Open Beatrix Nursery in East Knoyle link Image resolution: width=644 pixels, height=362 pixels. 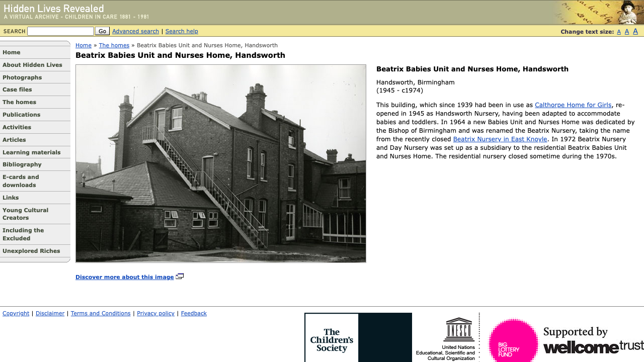click(x=500, y=139)
